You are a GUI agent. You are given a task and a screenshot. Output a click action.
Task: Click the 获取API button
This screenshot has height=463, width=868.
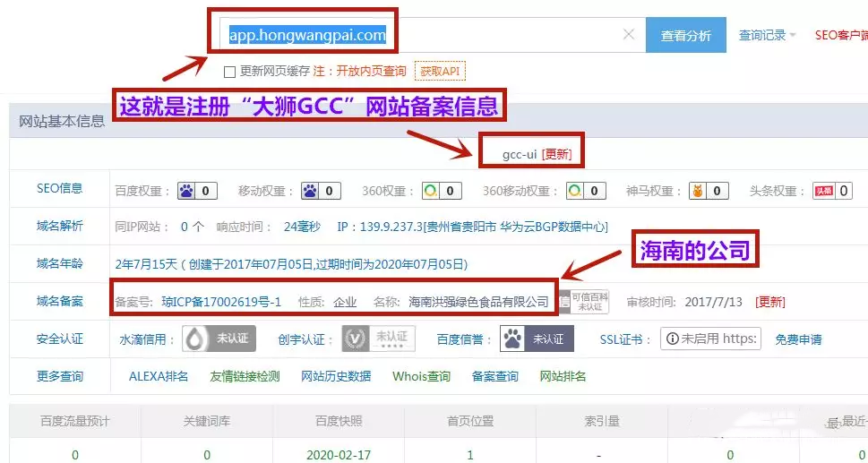[440, 72]
